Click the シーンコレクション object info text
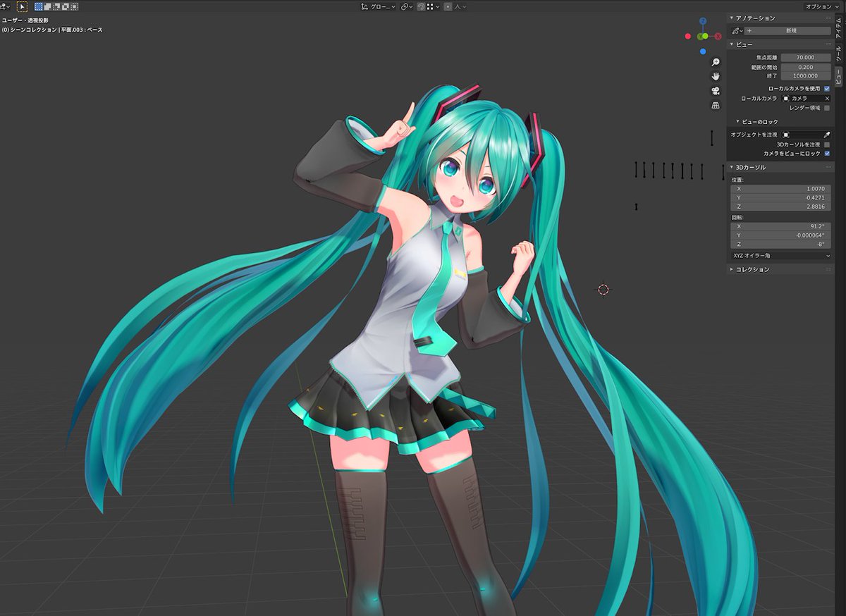 tap(51, 30)
